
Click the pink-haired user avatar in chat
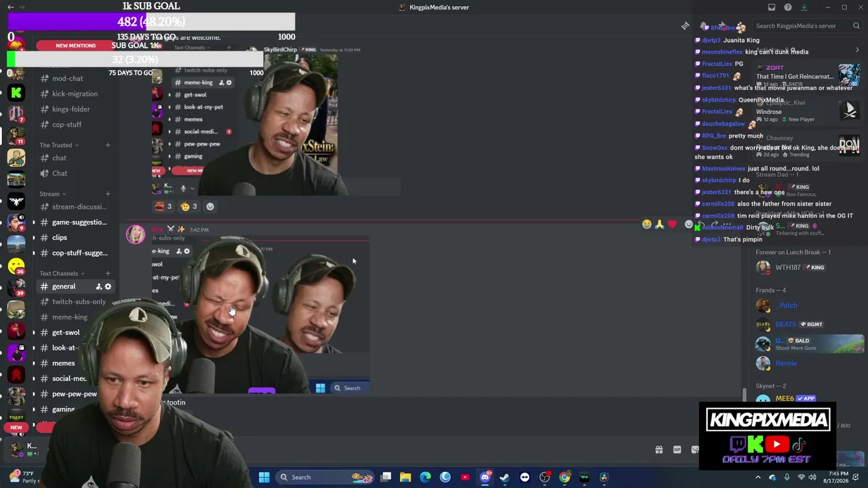(136, 234)
